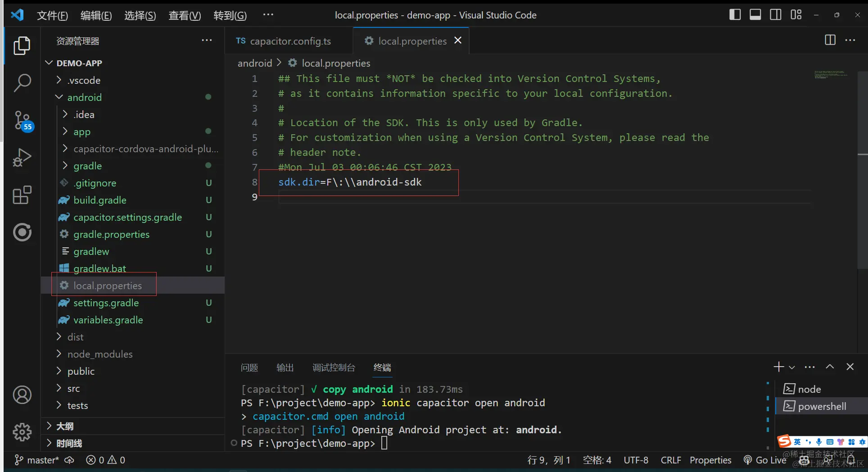Create a new terminal with plus icon
Screen dimensions: 868x472
tap(778, 367)
